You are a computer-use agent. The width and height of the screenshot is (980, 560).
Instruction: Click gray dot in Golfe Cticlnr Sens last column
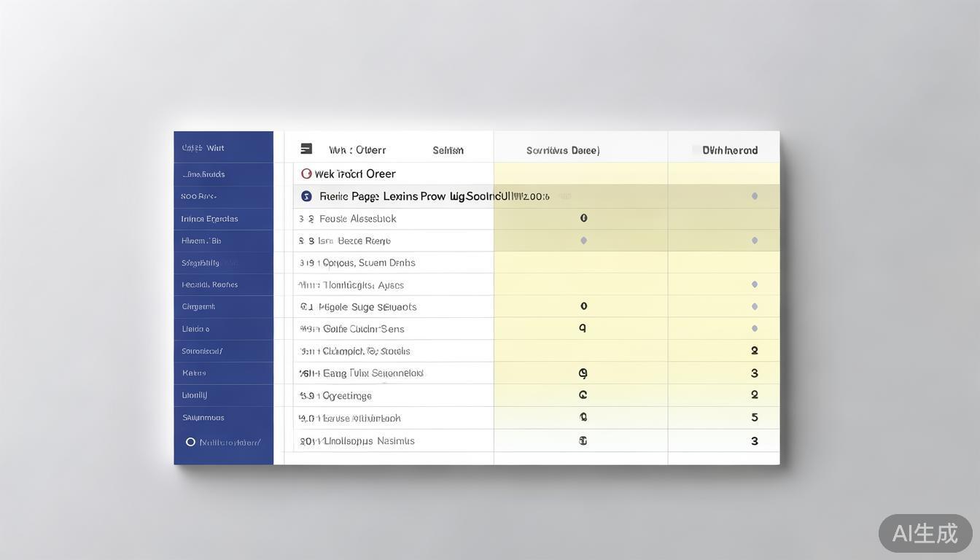coord(754,329)
